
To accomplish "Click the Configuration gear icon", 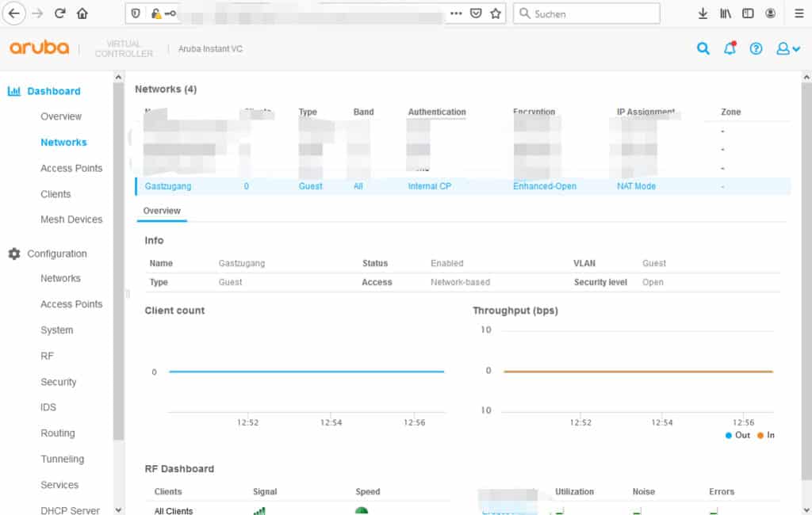I will tap(14, 254).
